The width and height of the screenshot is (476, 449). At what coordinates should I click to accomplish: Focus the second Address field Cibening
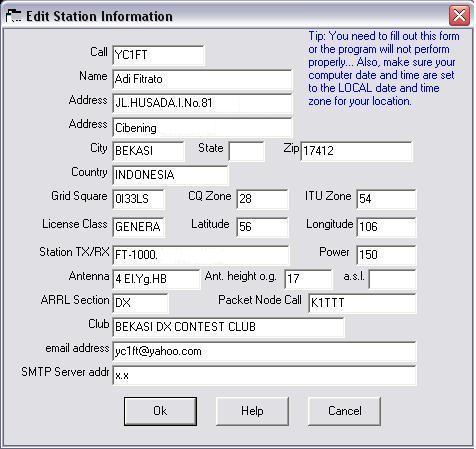pyautogui.click(x=202, y=127)
